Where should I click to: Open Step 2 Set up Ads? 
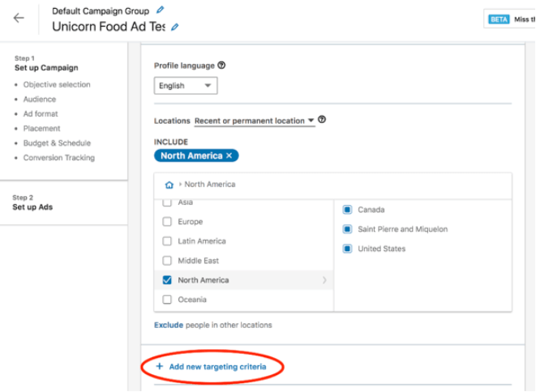point(32,202)
